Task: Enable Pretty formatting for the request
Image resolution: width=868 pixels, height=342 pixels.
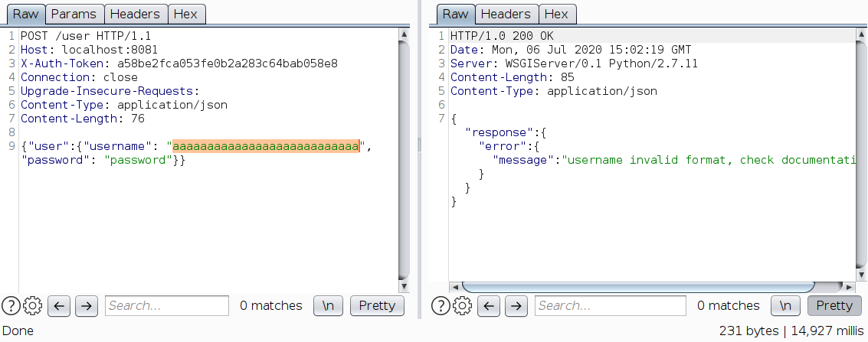Action: (x=377, y=306)
